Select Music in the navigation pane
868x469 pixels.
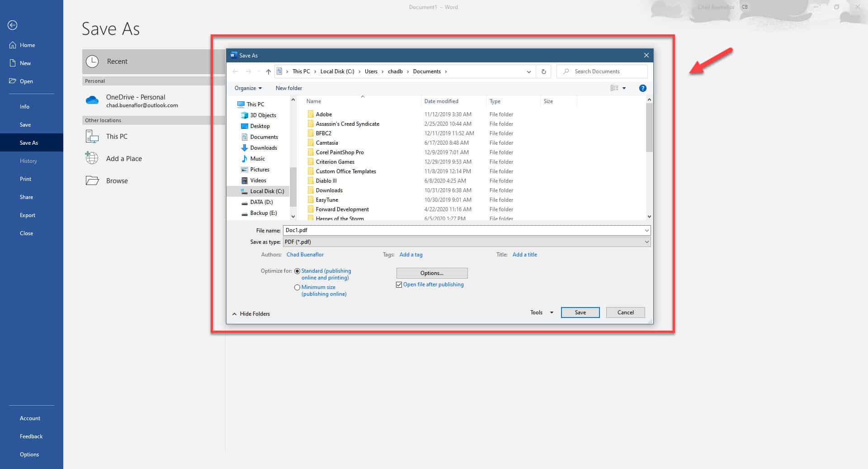point(258,159)
